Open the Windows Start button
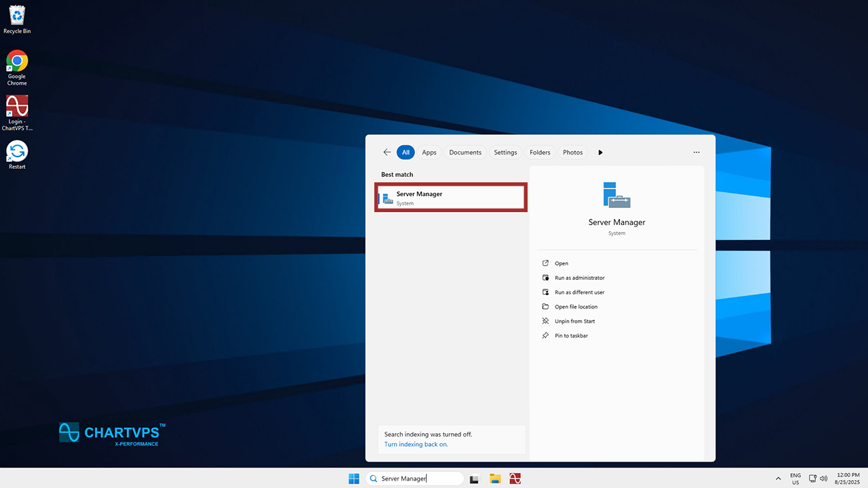Screen dimensions: 868x488 (x=354, y=479)
